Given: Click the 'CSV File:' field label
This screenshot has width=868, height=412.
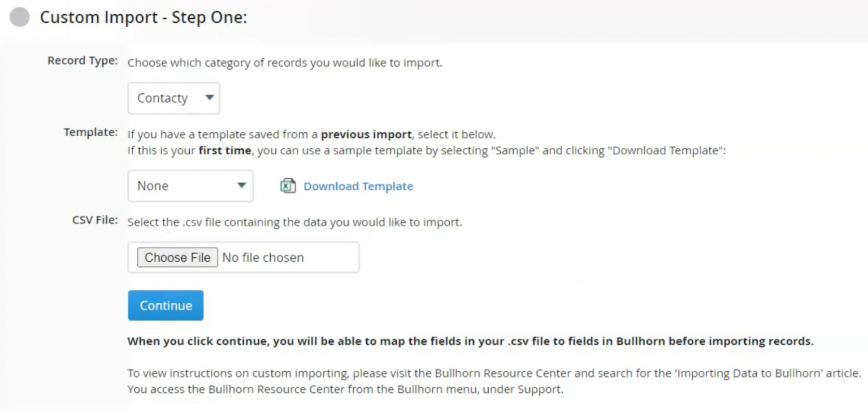Looking at the screenshot, I should (95, 220).
